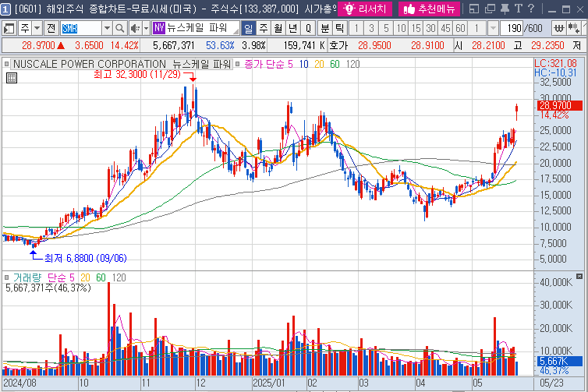
Task: Select the 30 interval button
Action: coord(431,28)
